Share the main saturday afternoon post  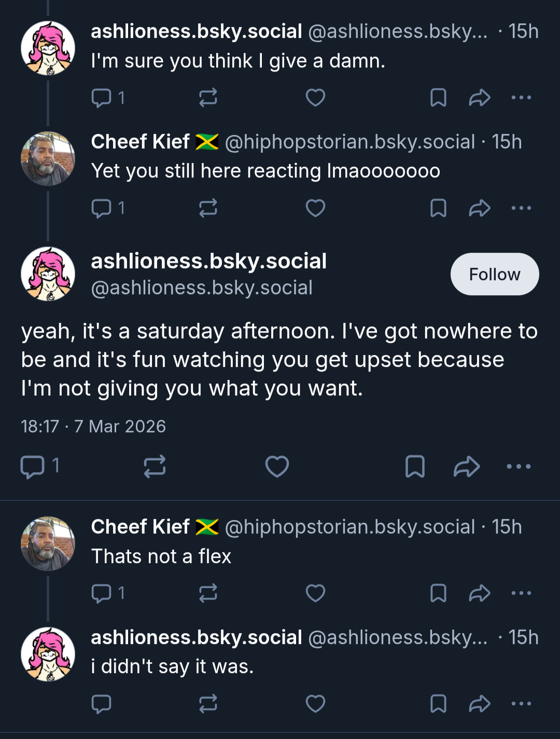coord(467,466)
